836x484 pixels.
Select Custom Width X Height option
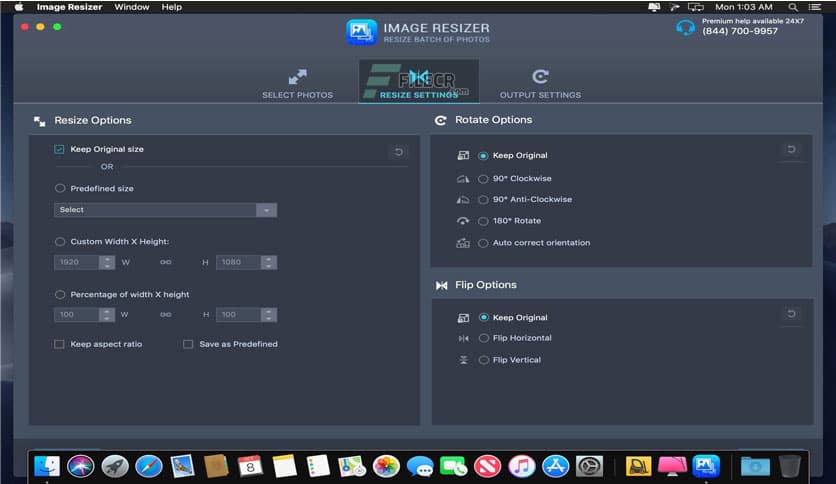[x=60, y=241]
